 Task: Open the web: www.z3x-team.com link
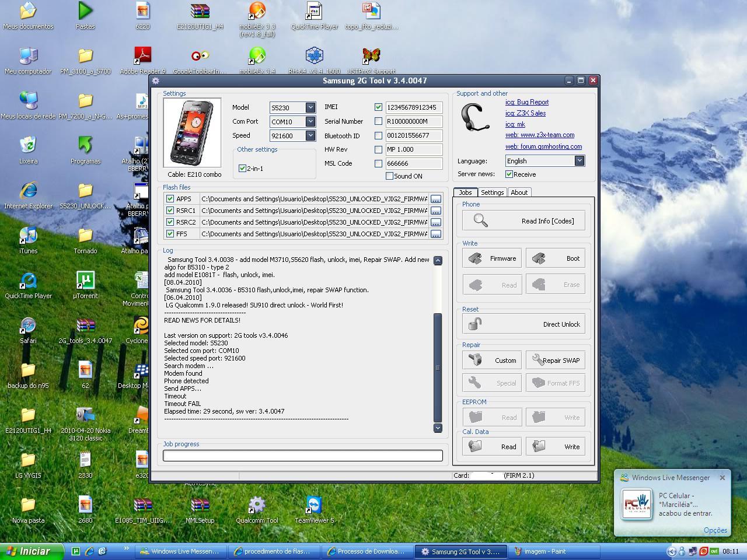pos(540,135)
